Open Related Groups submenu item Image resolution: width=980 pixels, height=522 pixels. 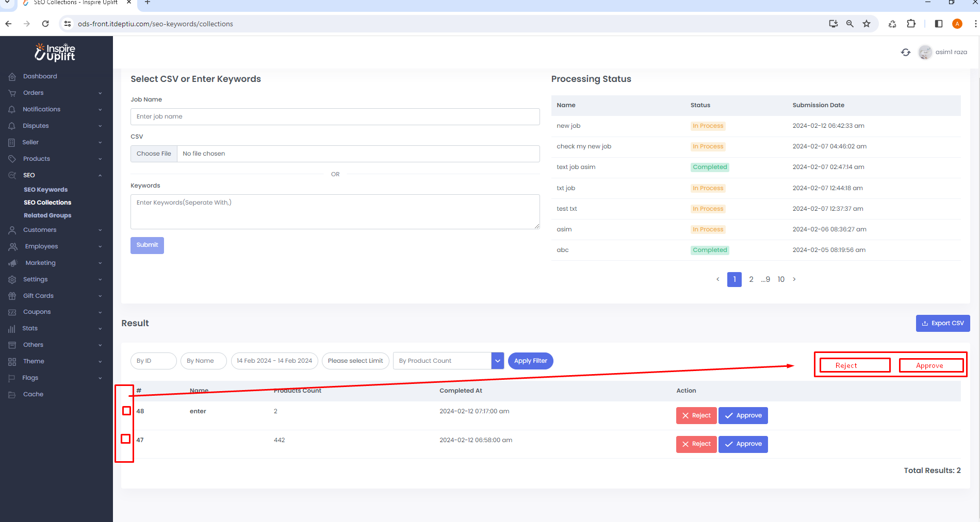(47, 215)
